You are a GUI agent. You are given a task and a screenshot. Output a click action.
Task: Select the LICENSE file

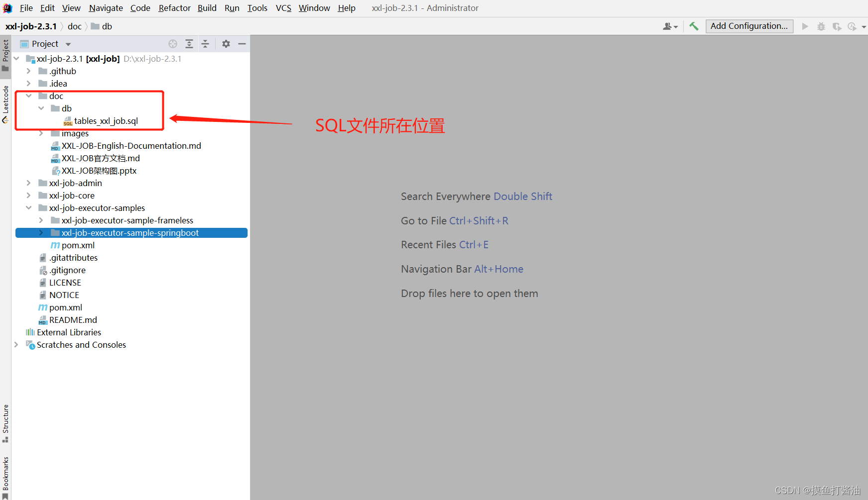pyautogui.click(x=65, y=283)
